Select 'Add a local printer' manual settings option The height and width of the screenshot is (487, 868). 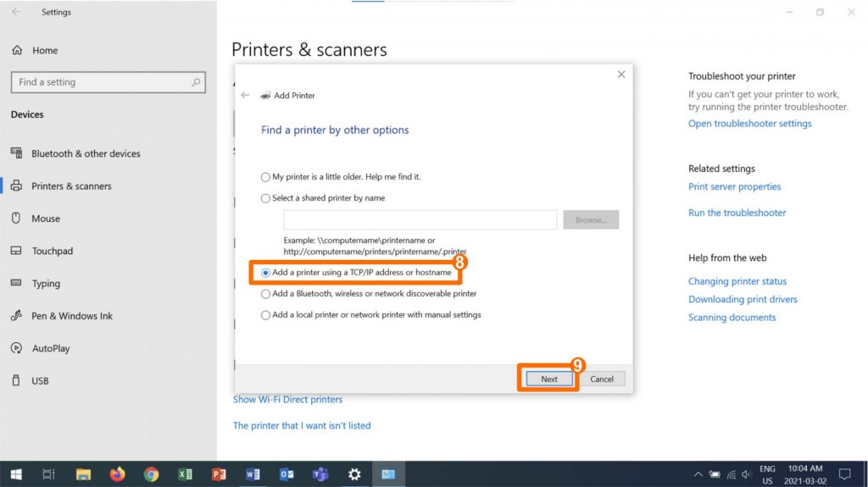pos(266,315)
